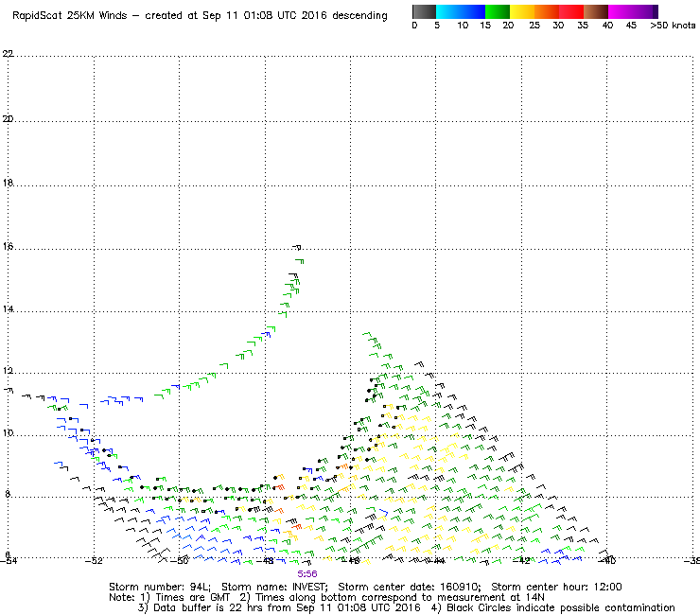Click the topmost black wind barb near 16N

pos(297,247)
